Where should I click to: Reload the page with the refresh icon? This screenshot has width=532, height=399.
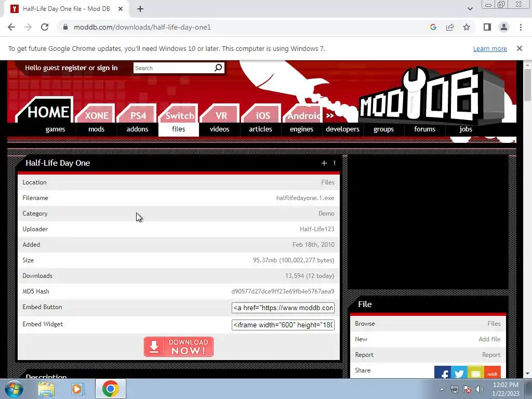click(x=45, y=27)
